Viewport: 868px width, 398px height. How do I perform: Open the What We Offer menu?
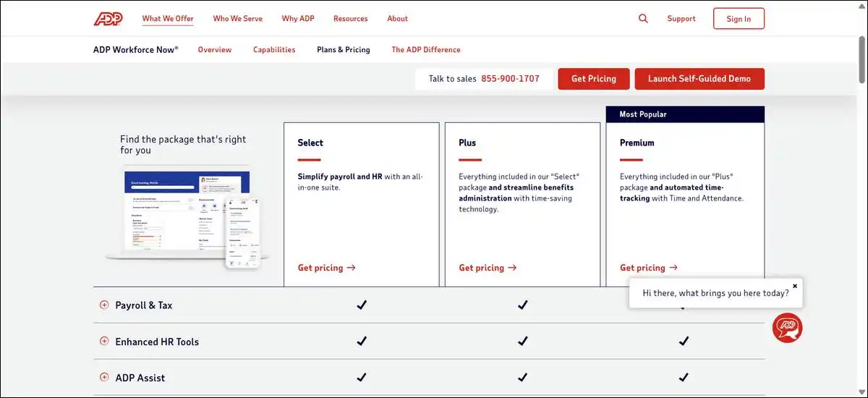pyautogui.click(x=168, y=19)
